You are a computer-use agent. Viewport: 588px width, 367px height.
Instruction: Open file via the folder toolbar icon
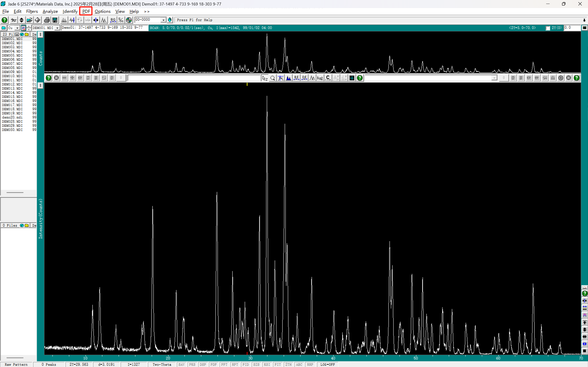(29, 20)
